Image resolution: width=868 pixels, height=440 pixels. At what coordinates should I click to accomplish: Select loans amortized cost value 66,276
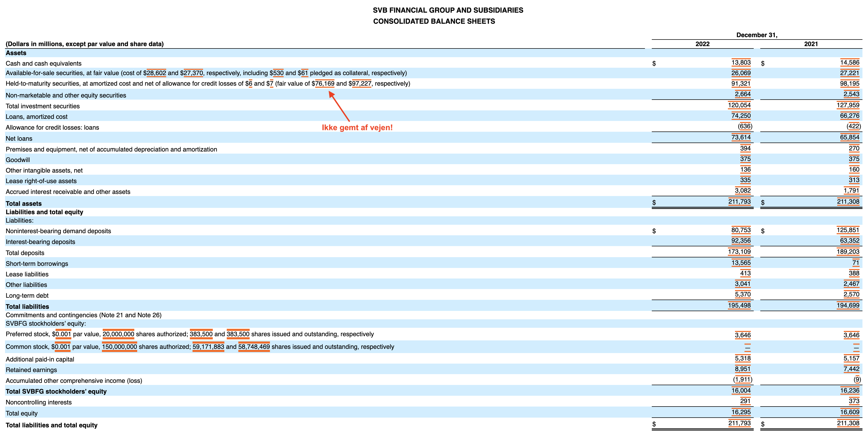[850, 116]
